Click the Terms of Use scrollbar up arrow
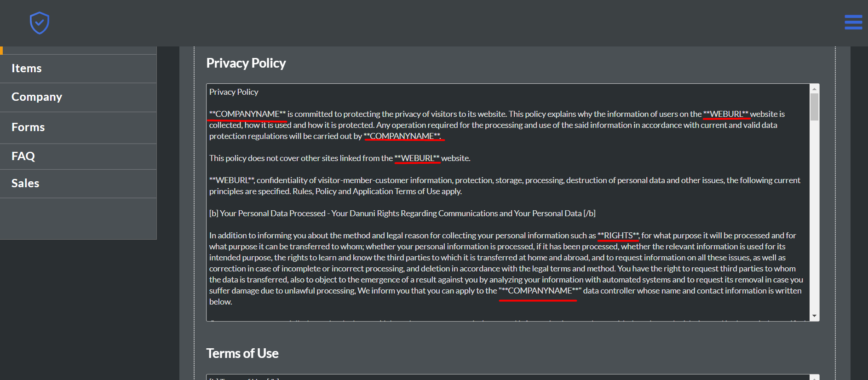 pyautogui.click(x=814, y=378)
